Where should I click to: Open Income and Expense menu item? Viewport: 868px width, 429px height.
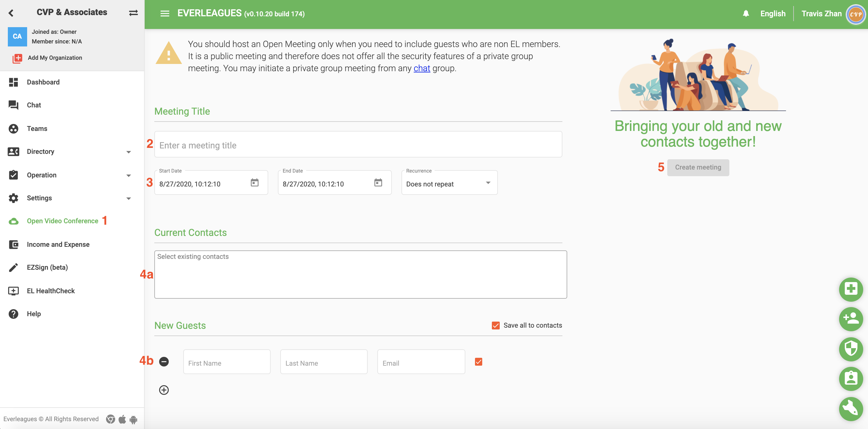pyautogui.click(x=58, y=244)
